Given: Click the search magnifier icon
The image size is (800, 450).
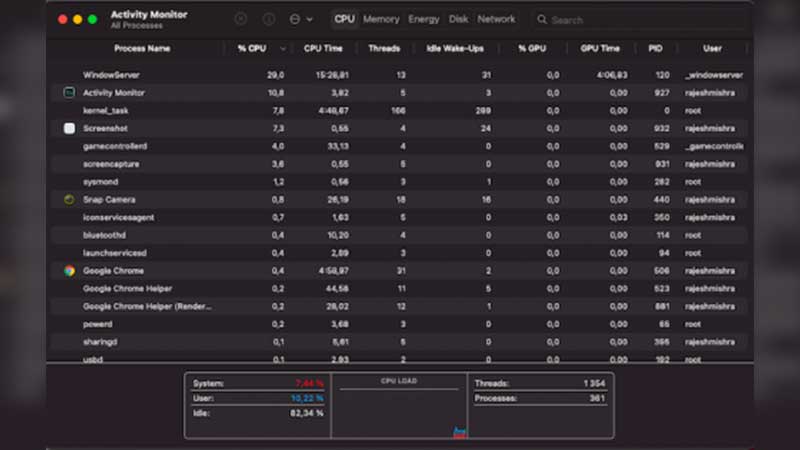Looking at the screenshot, I should (x=542, y=19).
